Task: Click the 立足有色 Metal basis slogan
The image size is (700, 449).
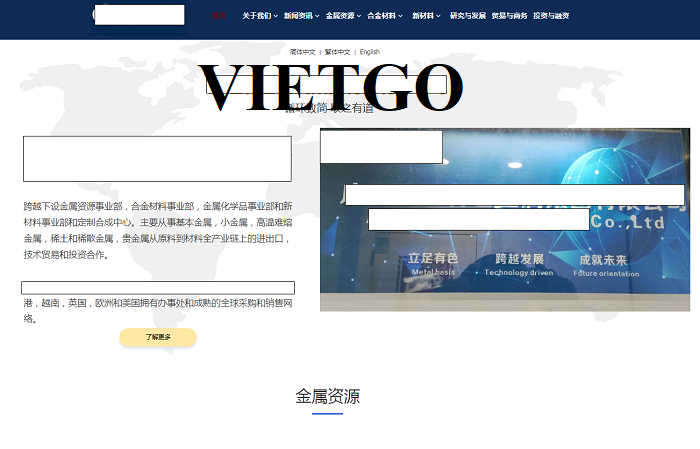Action: click(433, 264)
